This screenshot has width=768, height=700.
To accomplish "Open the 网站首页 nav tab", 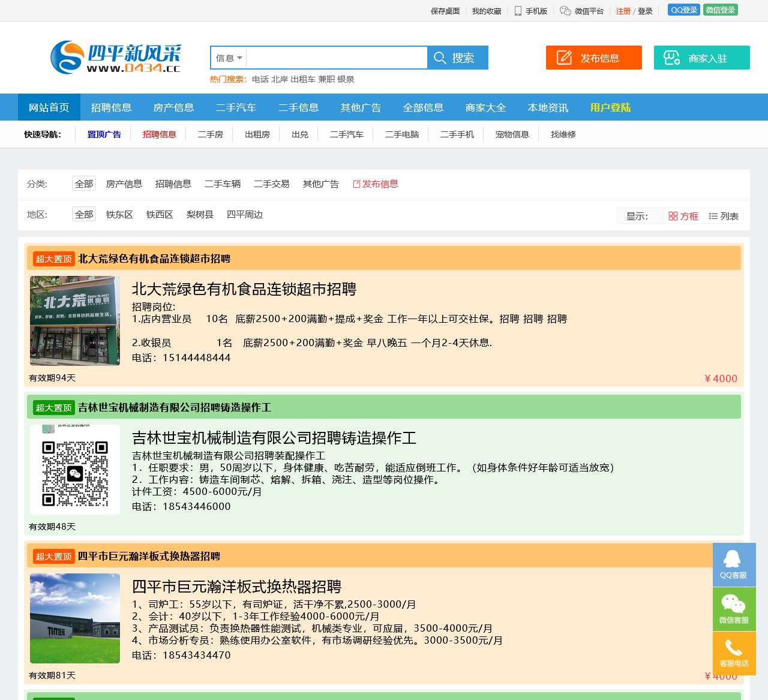I will (x=49, y=107).
